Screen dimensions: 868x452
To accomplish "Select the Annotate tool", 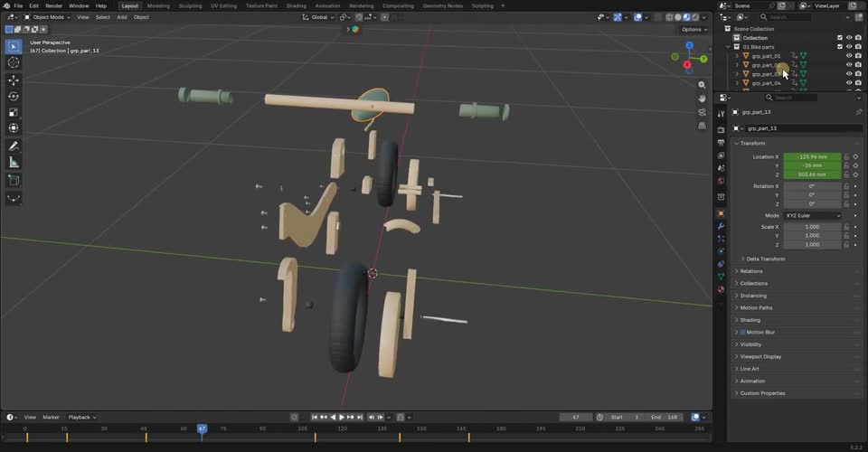I will pos(14,146).
